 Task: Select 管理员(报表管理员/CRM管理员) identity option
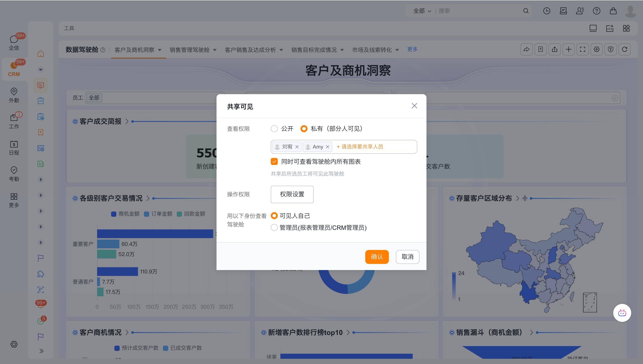(274, 227)
